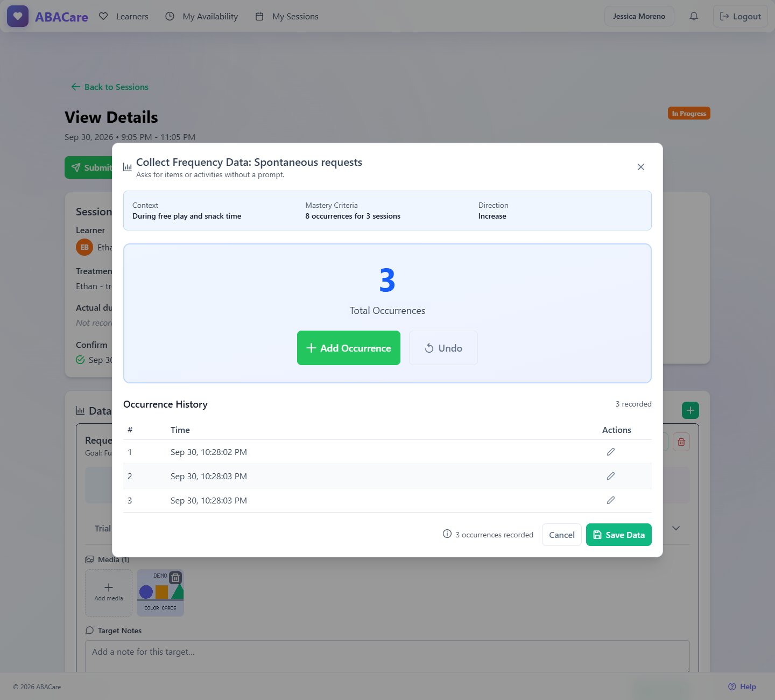The height and width of the screenshot is (700, 775).
Task: Add an occurrence
Action: click(x=349, y=348)
